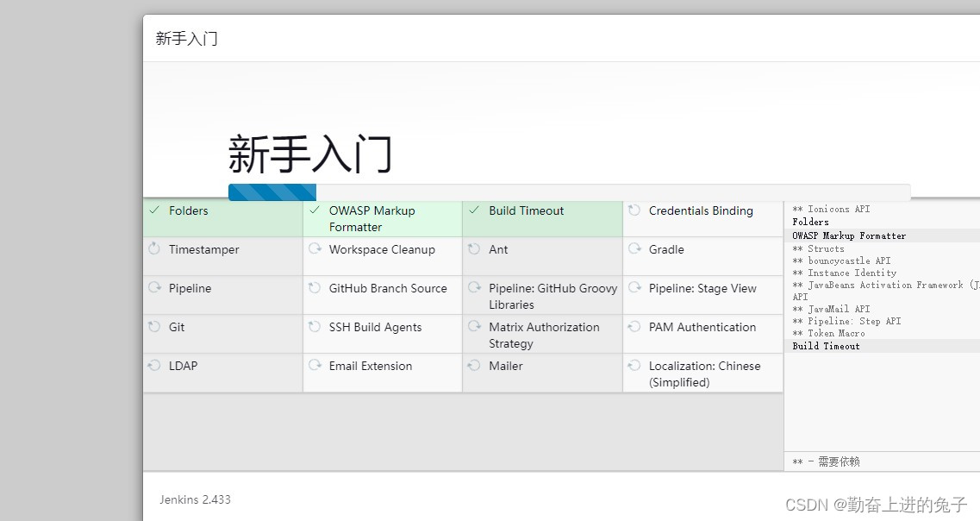
Task: Click the spinner icon for Matrix Authorization Strategy
Action: pos(474,326)
